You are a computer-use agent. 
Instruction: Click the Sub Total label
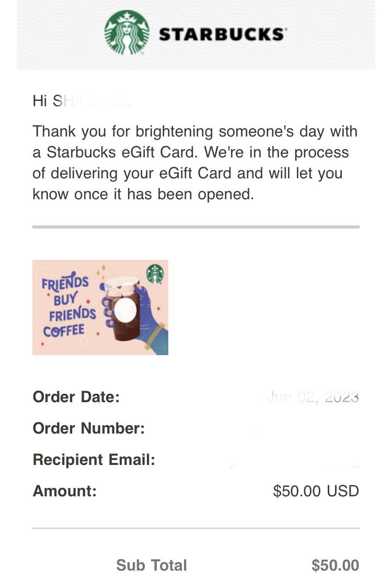coord(151,565)
